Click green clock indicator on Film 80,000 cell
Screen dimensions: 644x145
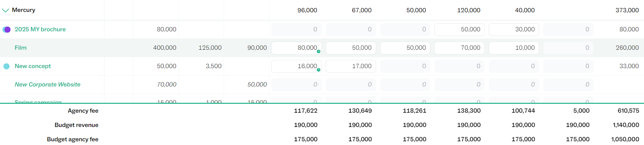point(319,51)
